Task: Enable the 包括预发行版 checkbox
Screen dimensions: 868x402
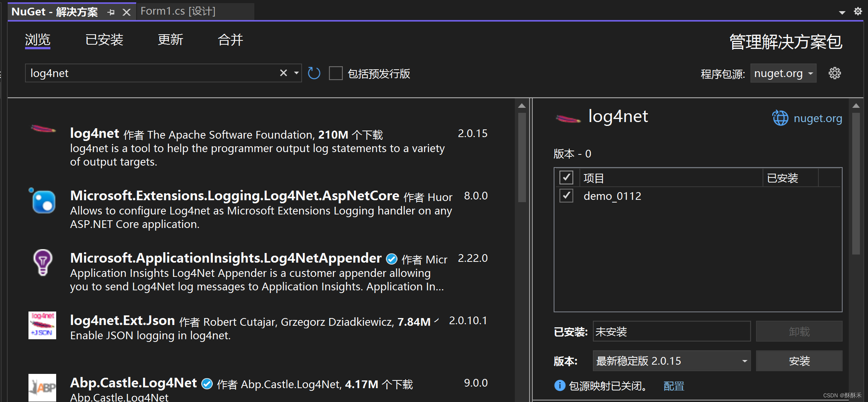Action: (x=336, y=73)
